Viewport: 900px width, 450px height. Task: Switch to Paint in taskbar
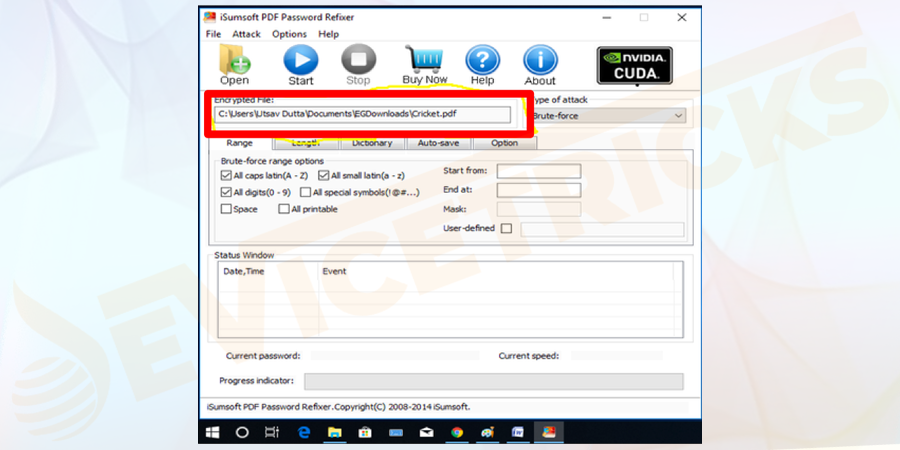pyautogui.click(x=487, y=432)
